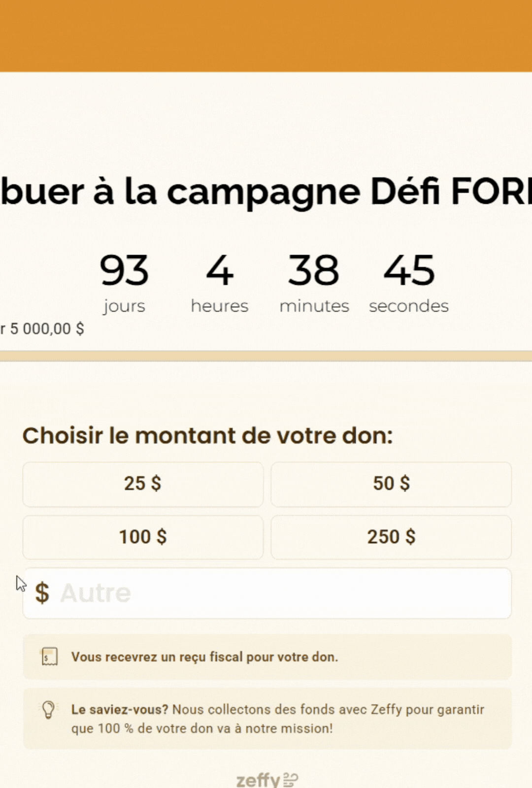
Task: Choose the 50 $ donation option
Action: tap(391, 484)
